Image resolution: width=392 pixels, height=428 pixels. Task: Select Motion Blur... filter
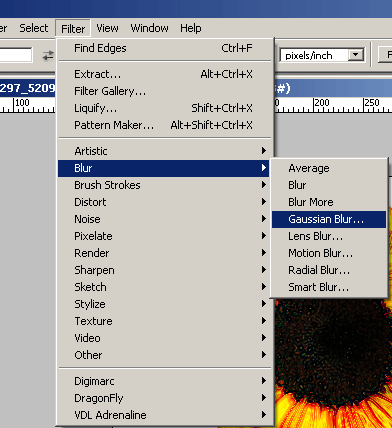pyautogui.click(x=329, y=253)
